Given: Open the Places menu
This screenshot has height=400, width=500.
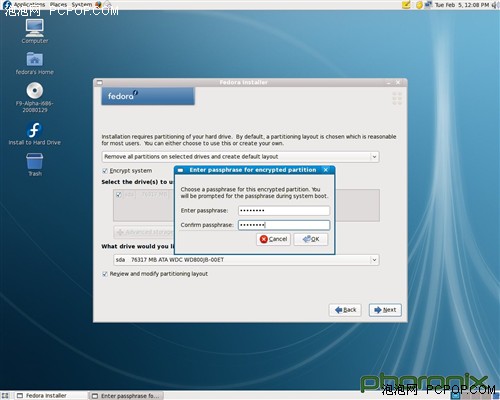Looking at the screenshot, I should tap(58, 5).
